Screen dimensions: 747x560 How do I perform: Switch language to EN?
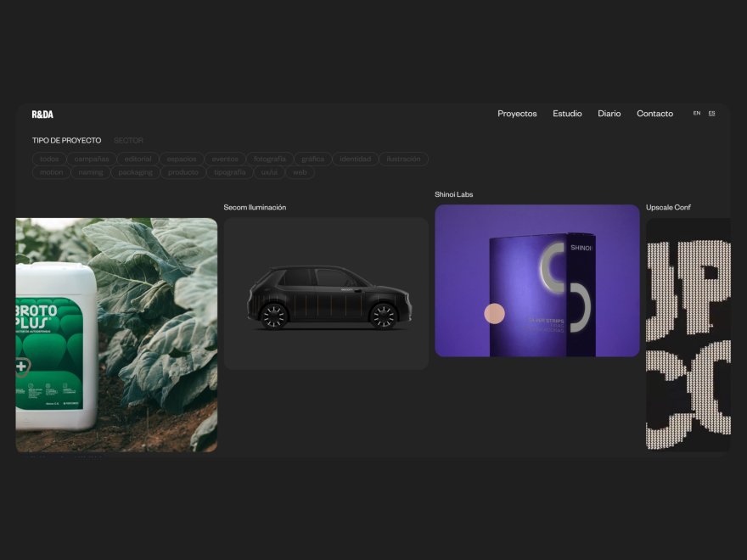(697, 114)
